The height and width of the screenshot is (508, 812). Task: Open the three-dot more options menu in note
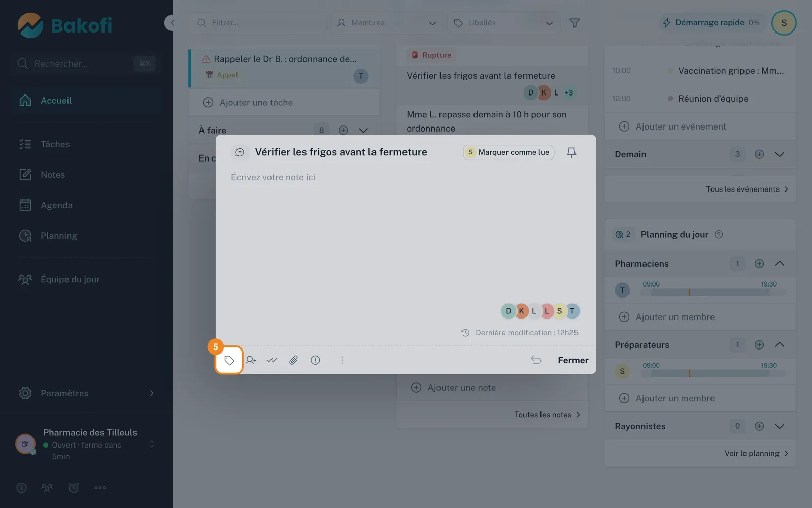(x=342, y=360)
